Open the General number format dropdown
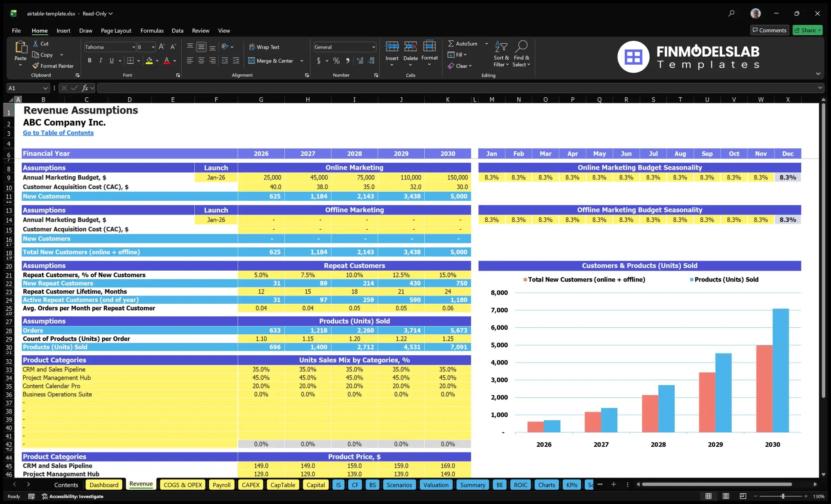The width and height of the screenshot is (831, 504). pyautogui.click(x=374, y=47)
